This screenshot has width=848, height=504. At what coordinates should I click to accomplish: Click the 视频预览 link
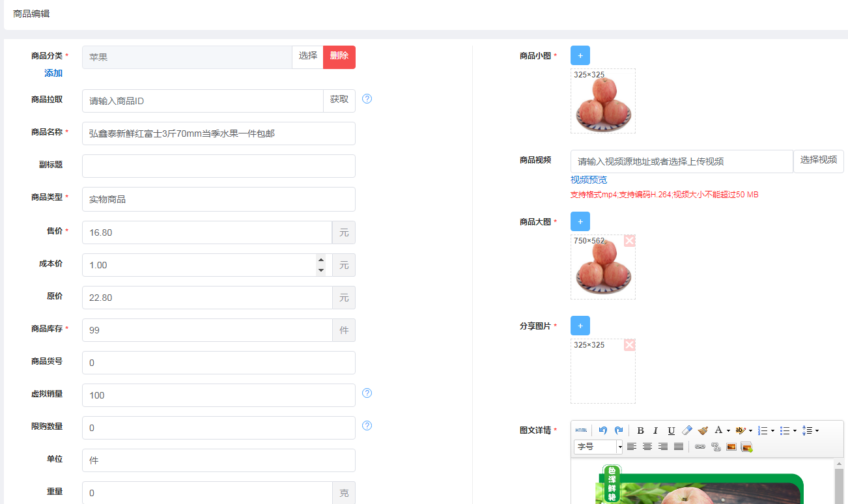pos(589,180)
